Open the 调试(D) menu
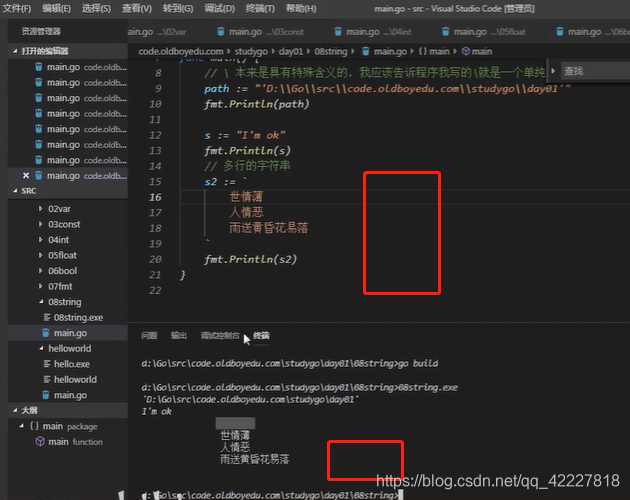This screenshot has width=630, height=500. click(219, 8)
